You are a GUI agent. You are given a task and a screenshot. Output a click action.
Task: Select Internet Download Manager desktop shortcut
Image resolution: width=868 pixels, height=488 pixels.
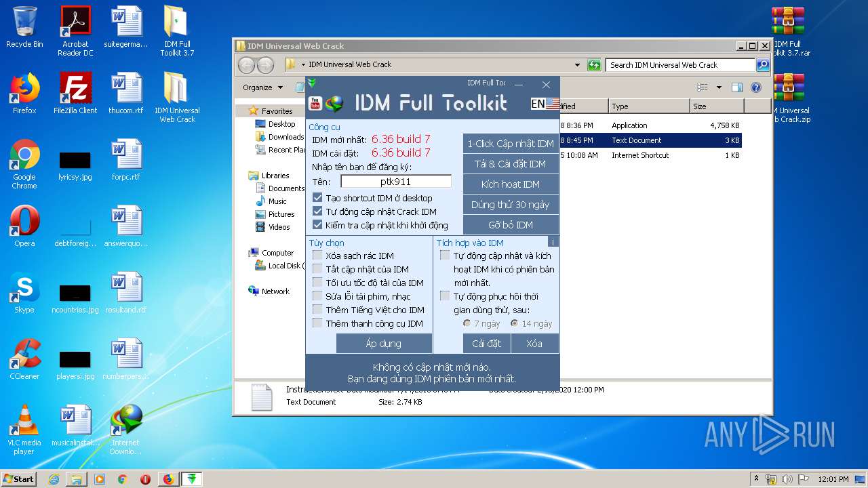[x=126, y=430]
